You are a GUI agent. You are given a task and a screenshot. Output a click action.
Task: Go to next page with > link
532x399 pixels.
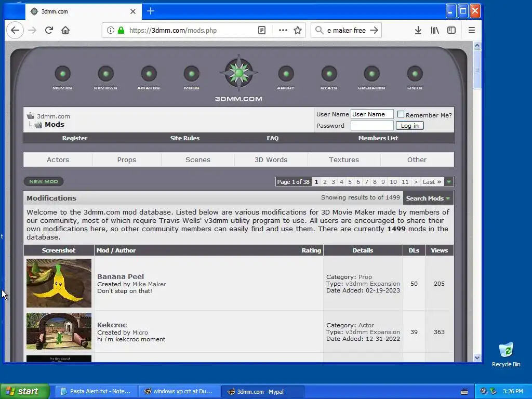(416, 182)
